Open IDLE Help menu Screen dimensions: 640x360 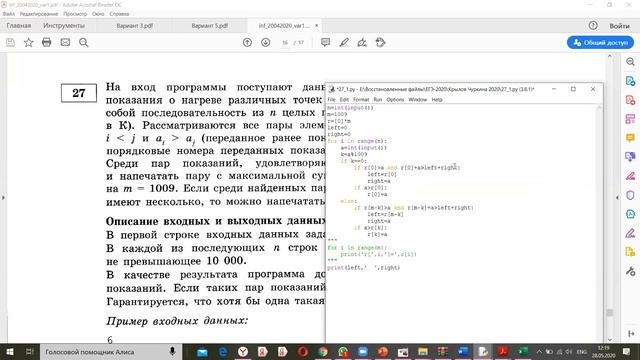tap(437, 100)
